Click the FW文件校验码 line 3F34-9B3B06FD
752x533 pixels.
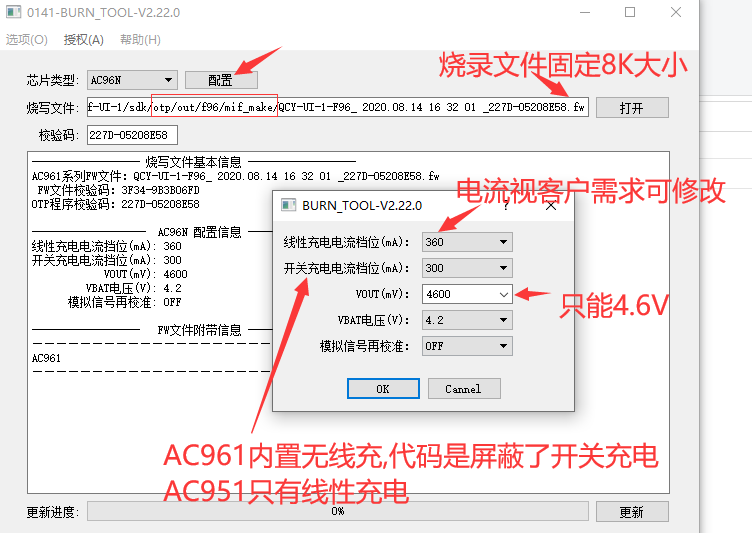click(118, 190)
